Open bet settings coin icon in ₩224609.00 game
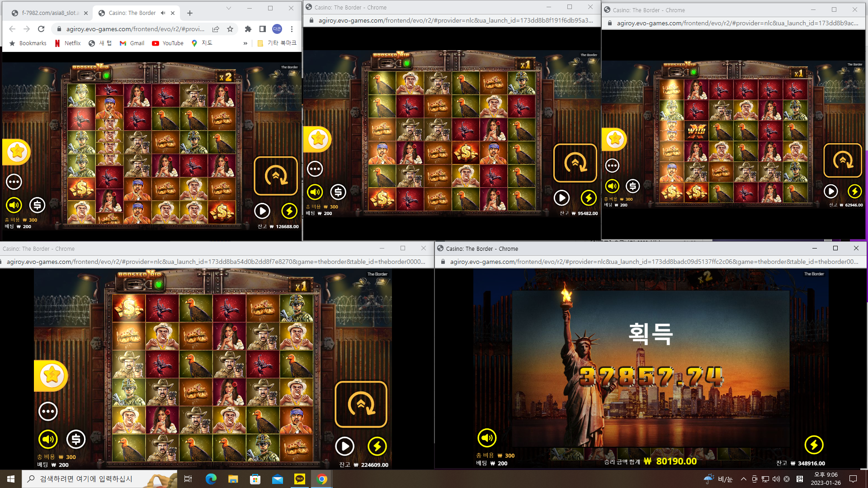 76,439
